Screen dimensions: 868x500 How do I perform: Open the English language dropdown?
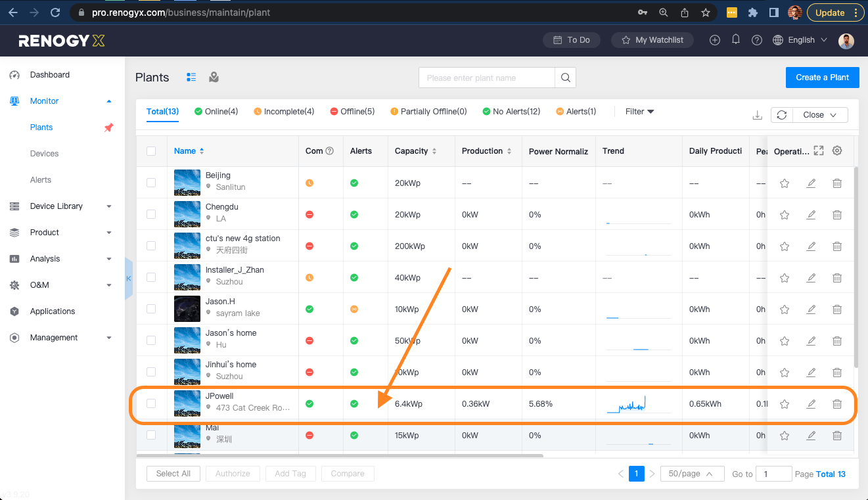tap(800, 40)
